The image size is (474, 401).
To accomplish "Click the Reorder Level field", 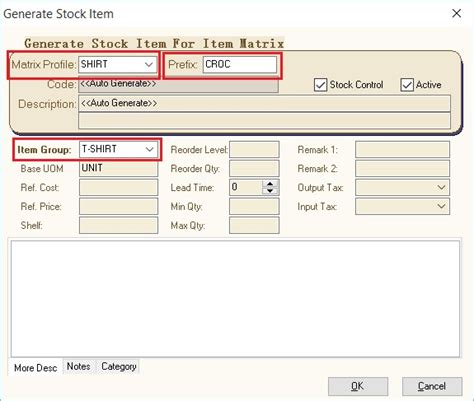I will click(254, 150).
